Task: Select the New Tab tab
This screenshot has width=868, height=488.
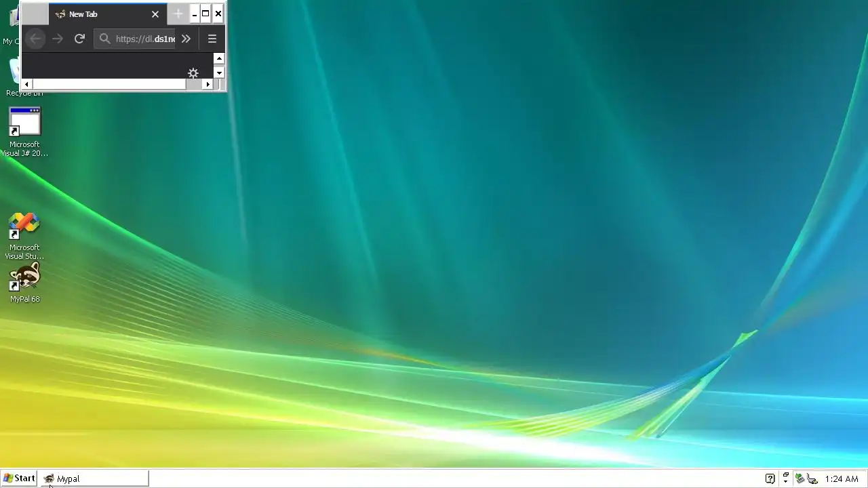Action: (107, 14)
